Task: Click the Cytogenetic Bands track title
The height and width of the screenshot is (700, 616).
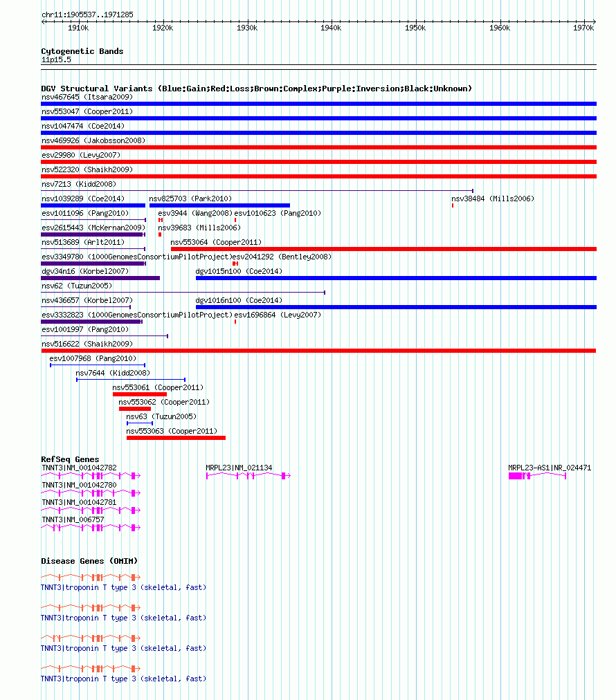Action: [x=82, y=51]
